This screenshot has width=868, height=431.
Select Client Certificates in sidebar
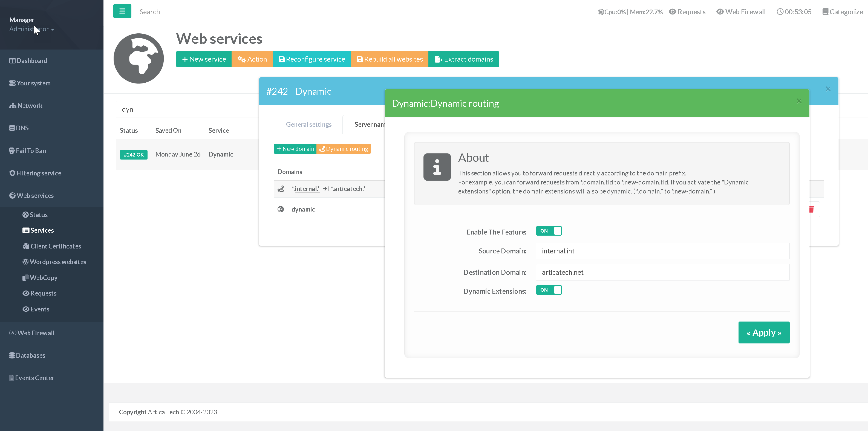point(56,246)
